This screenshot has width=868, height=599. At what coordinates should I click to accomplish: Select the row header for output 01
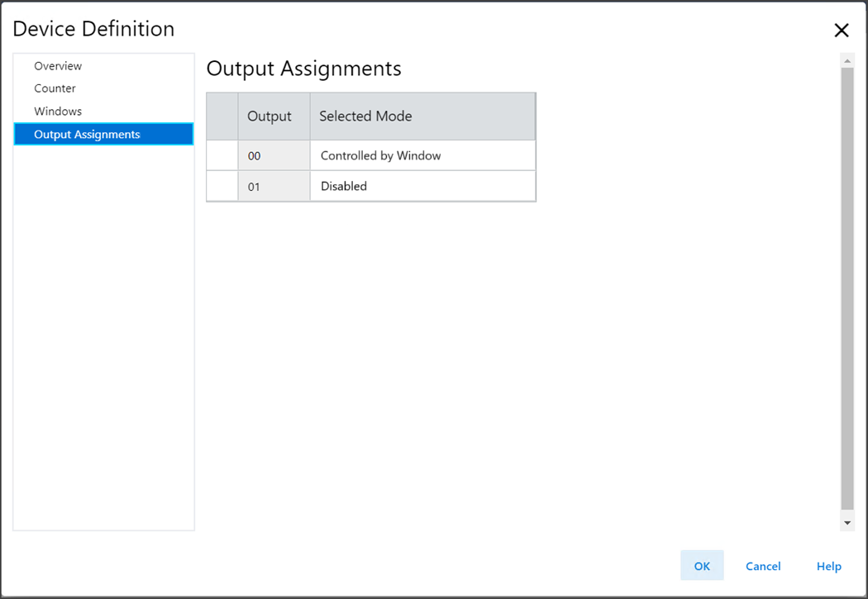[222, 186]
